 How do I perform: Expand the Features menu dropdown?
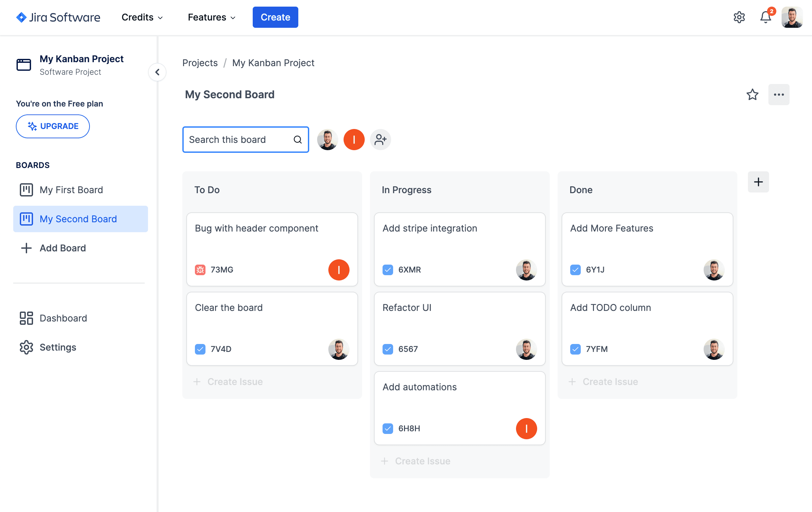pos(212,17)
